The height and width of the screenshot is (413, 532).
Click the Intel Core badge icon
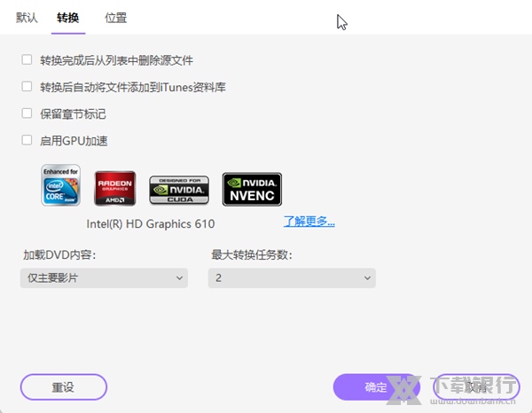point(60,185)
